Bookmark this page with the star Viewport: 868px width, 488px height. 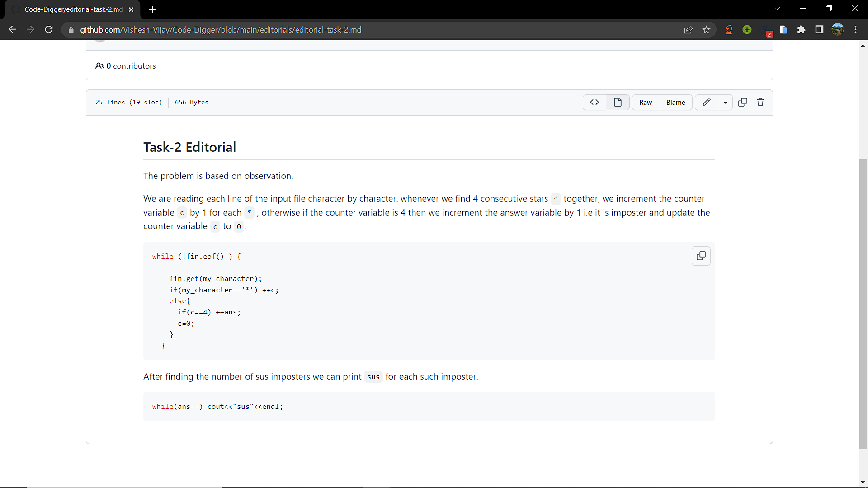coord(707,30)
